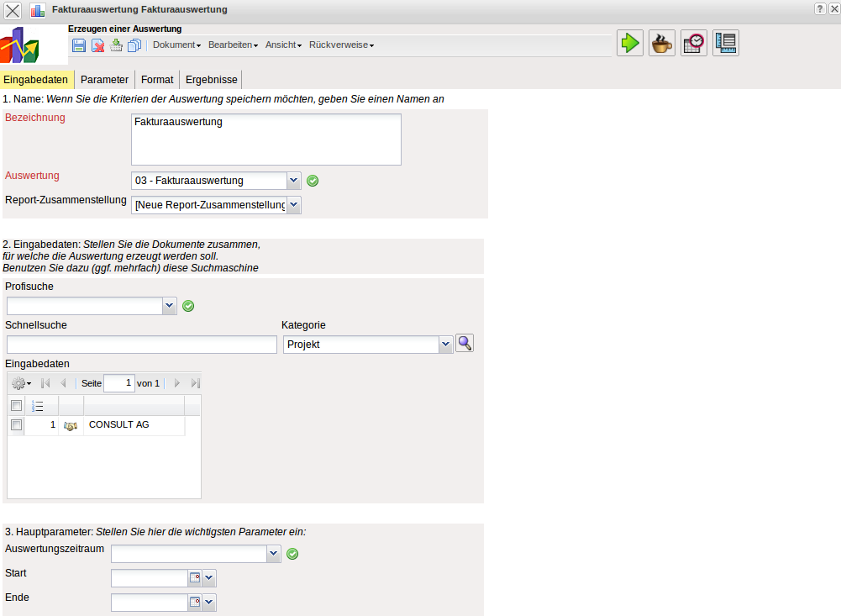The image size is (841, 616).
Task: Click row number 1 in Eingabedaten grid
Action: pos(53,425)
